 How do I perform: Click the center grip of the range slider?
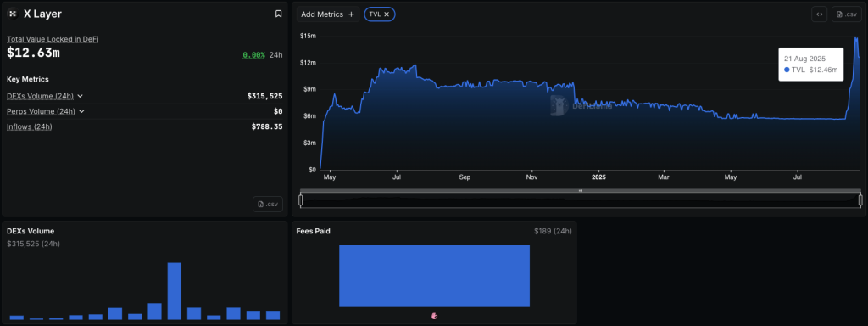[581, 191]
